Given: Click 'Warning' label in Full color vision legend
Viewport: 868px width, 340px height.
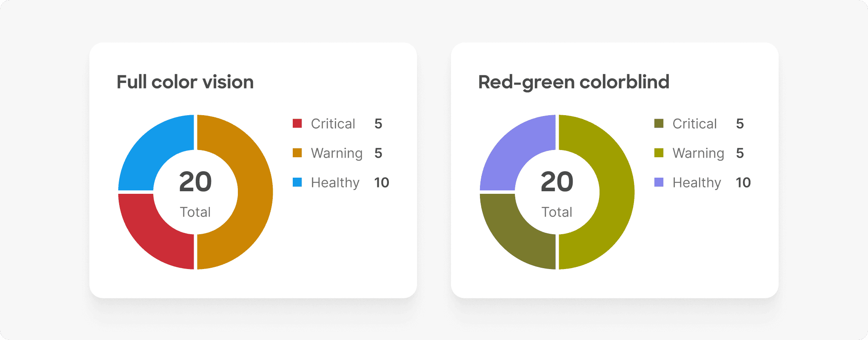Looking at the screenshot, I should point(337,153).
